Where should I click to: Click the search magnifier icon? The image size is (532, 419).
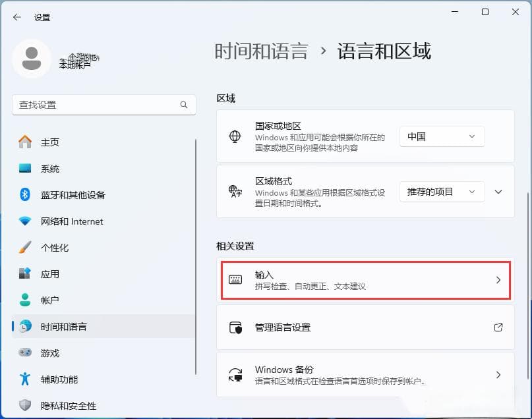click(184, 105)
